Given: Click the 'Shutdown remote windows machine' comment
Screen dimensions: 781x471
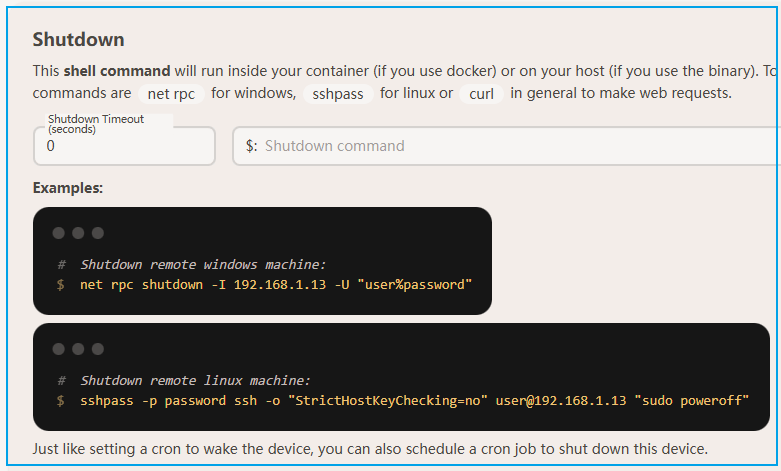Looking at the screenshot, I should (203, 265).
